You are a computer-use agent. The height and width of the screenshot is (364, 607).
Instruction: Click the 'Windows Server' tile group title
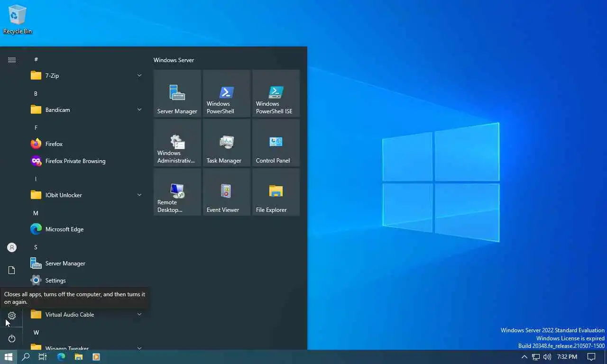pos(174,60)
